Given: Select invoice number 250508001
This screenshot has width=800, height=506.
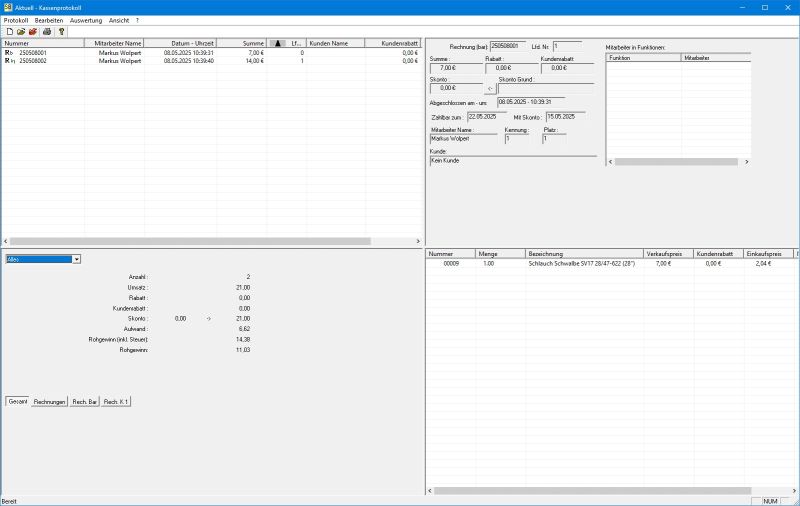Looking at the screenshot, I should point(33,53).
